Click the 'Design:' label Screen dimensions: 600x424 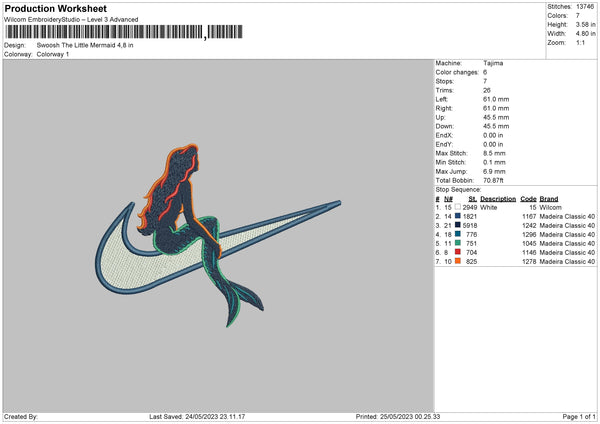(15, 45)
